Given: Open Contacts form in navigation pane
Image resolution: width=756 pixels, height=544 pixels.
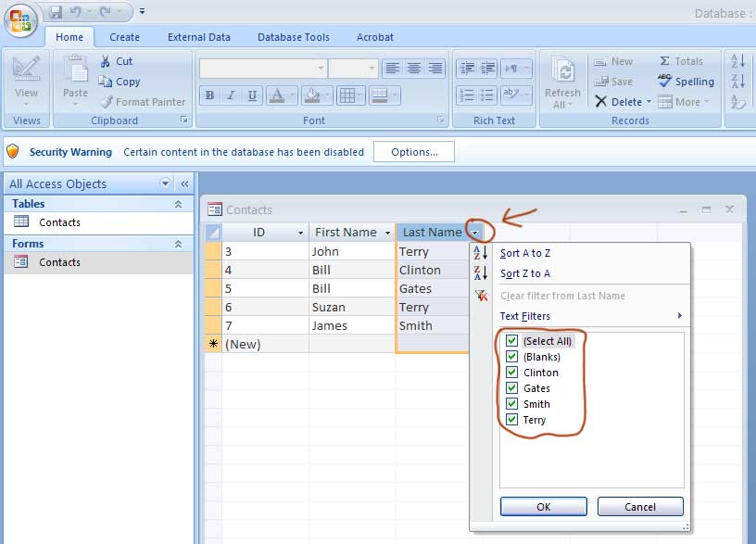Looking at the screenshot, I should pos(99,262).
